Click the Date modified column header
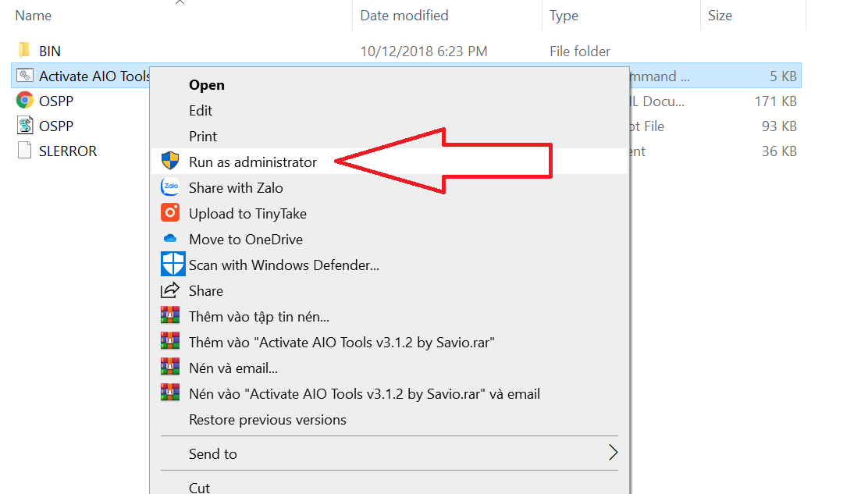 (x=403, y=15)
